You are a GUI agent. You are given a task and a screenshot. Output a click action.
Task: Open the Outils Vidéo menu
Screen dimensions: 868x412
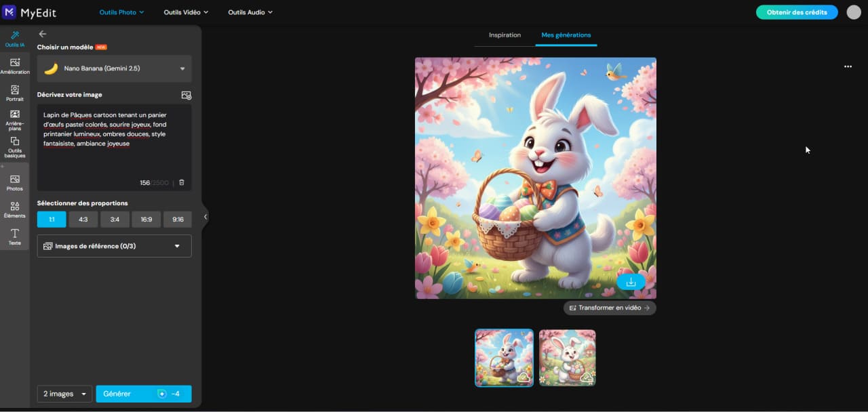(x=186, y=12)
